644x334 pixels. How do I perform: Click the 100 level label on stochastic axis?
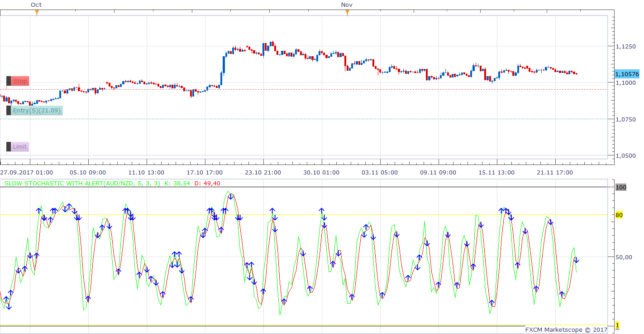(x=620, y=187)
